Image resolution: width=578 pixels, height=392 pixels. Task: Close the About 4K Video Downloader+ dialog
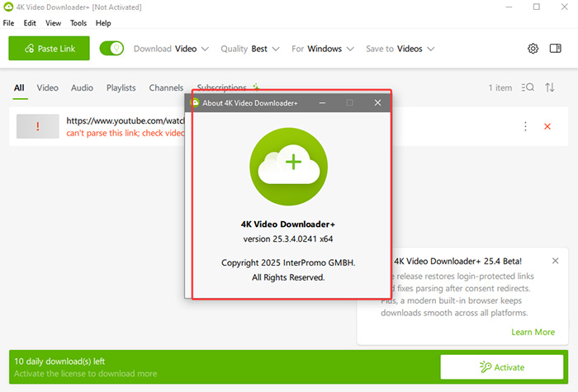pos(377,103)
